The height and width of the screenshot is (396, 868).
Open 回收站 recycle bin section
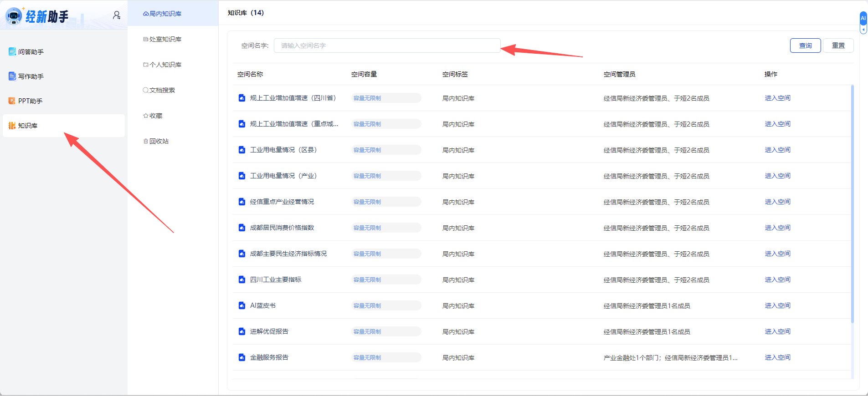[173, 141]
